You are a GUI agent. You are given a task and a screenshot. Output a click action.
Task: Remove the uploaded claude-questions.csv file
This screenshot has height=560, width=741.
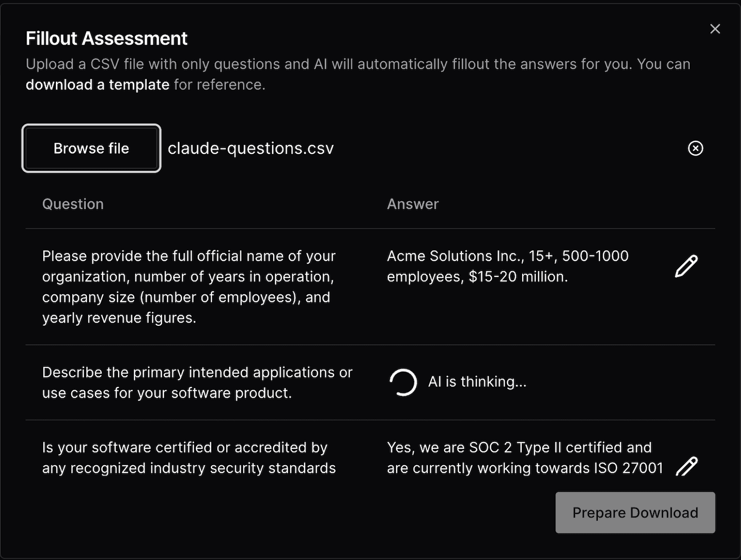tap(695, 148)
